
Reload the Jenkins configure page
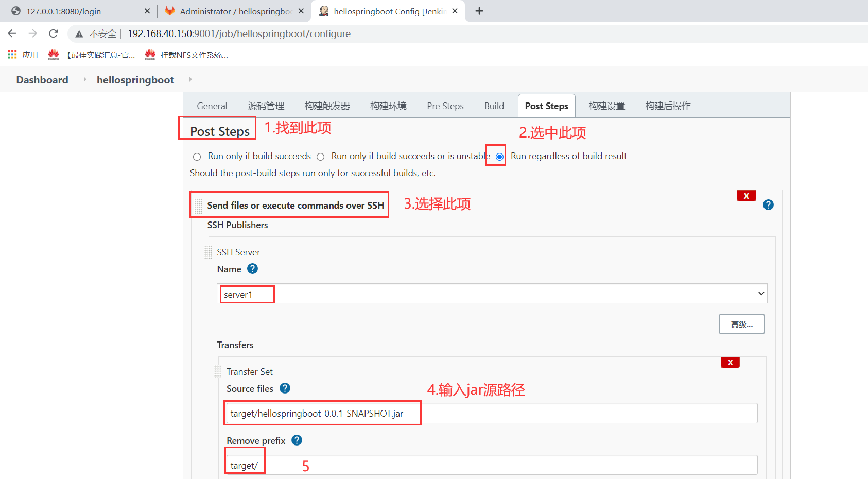point(54,33)
